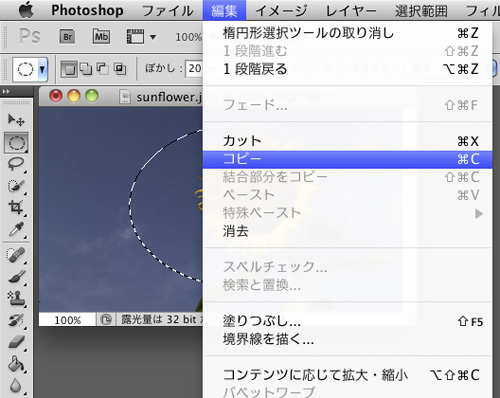Choose 楕円形選択ツールの取り消し in the menu
Viewport: 500px width, 398px height.
(348, 33)
